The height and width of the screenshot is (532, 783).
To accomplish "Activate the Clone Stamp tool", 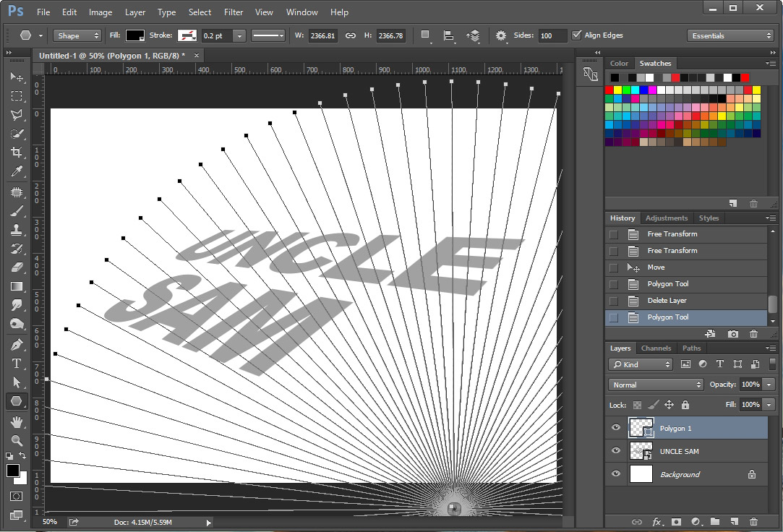I will (x=17, y=228).
